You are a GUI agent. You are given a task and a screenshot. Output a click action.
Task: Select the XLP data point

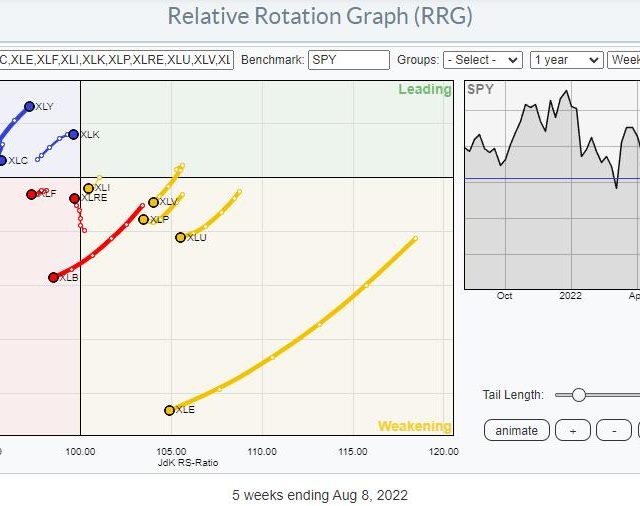pyautogui.click(x=143, y=219)
